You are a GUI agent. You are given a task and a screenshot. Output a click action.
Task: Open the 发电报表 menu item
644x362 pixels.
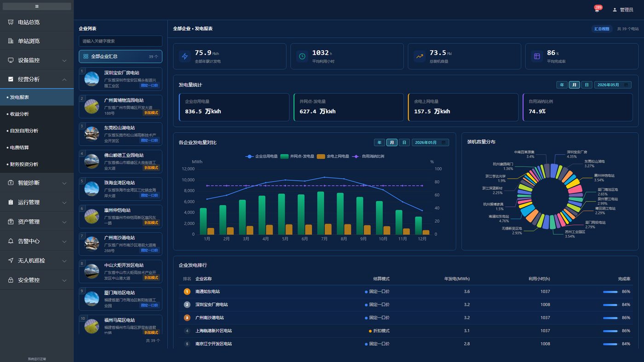pos(37,97)
